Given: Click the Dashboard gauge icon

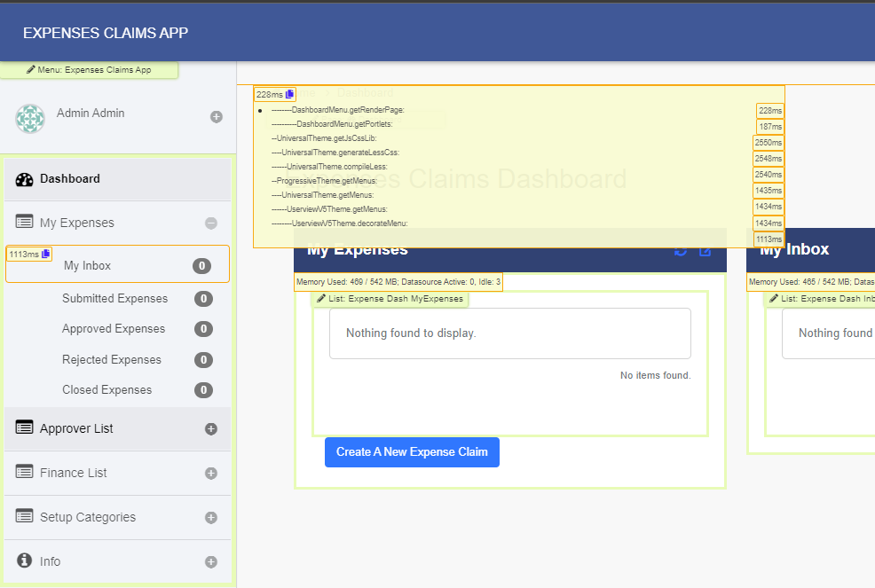Looking at the screenshot, I should (x=24, y=179).
